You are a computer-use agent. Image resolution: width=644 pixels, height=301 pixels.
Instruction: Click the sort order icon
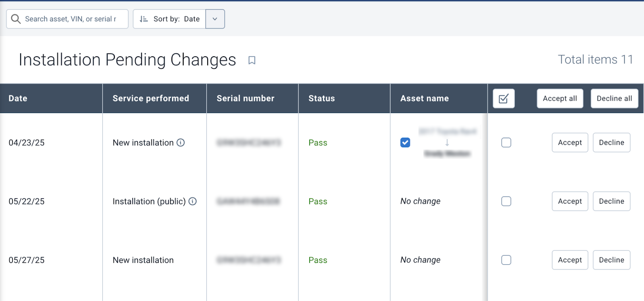tap(144, 19)
